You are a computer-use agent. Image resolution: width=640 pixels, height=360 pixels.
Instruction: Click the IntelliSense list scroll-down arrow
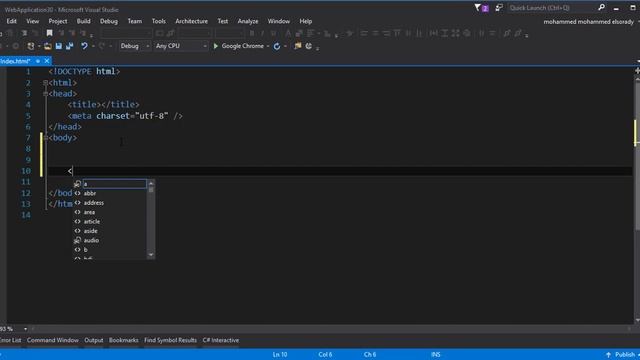(x=151, y=255)
